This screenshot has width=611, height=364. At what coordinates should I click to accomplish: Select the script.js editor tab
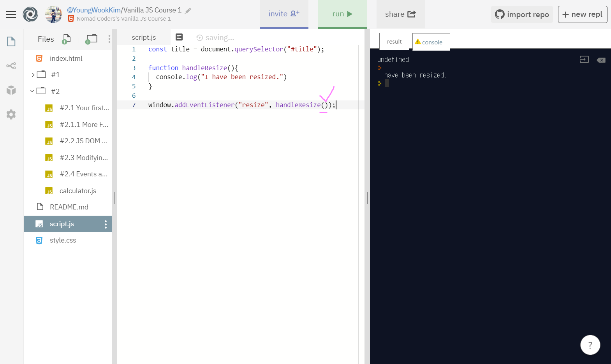tap(144, 37)
